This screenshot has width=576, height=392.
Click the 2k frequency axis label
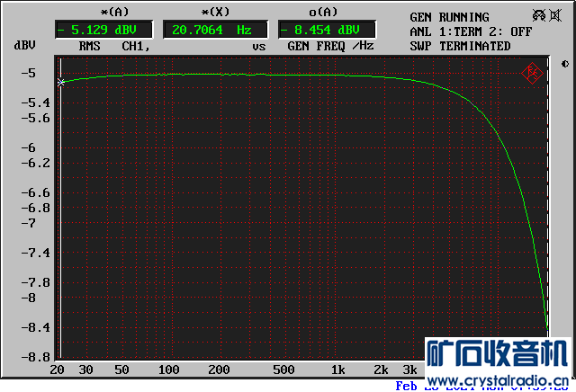click(x=381, y=370)
